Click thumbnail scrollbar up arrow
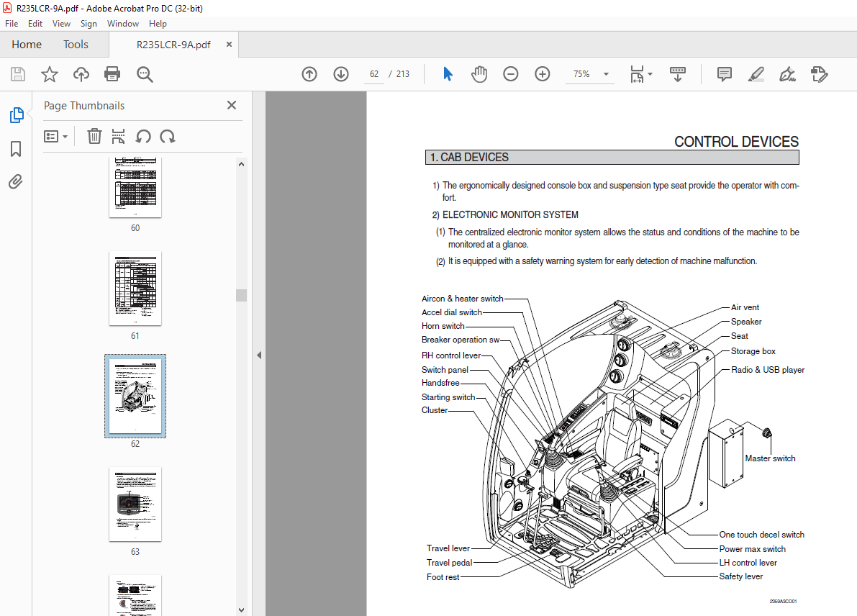 (241, 164)
